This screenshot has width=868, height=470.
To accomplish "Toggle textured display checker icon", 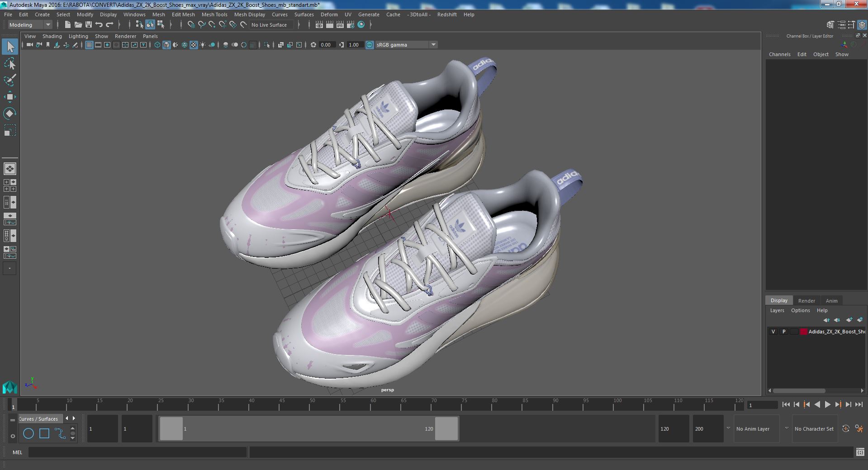I will point(194,45).
